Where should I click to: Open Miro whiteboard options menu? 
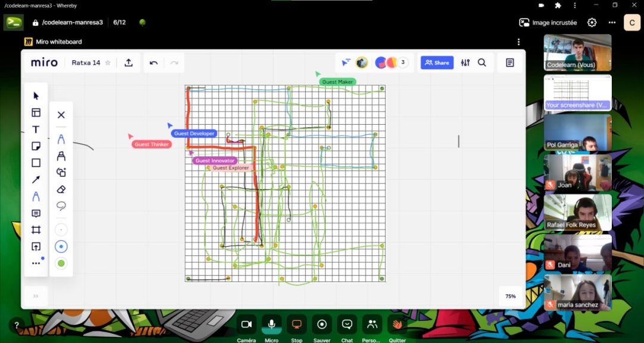click(519, 42)
